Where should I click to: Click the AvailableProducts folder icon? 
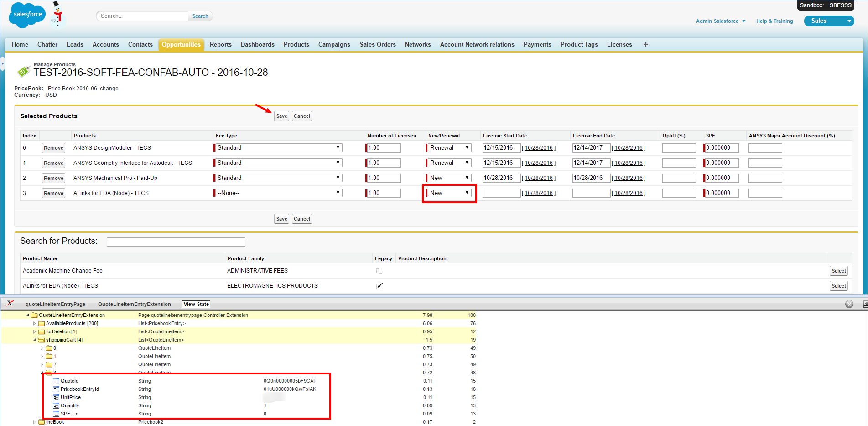(x=42, y=323)
